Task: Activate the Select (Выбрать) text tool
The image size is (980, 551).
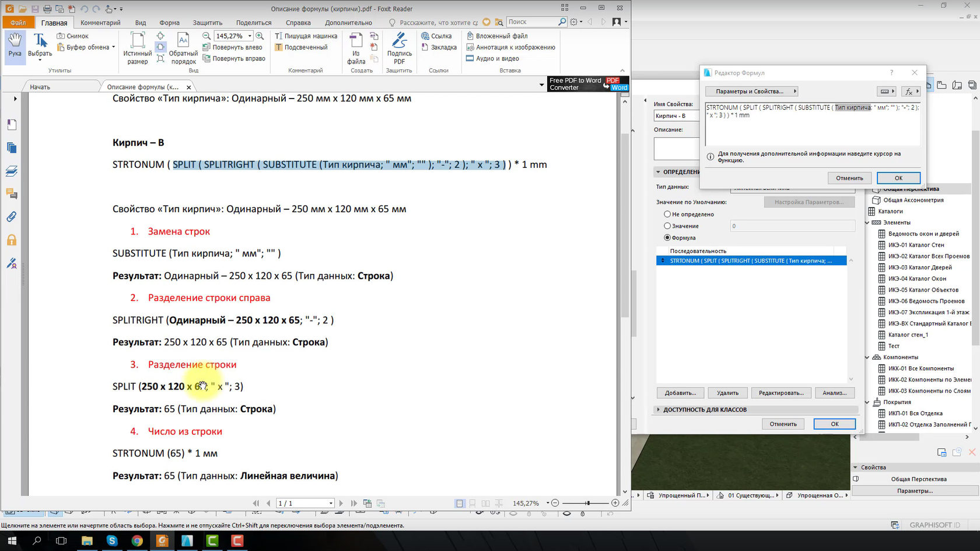Action: [40, 45]
